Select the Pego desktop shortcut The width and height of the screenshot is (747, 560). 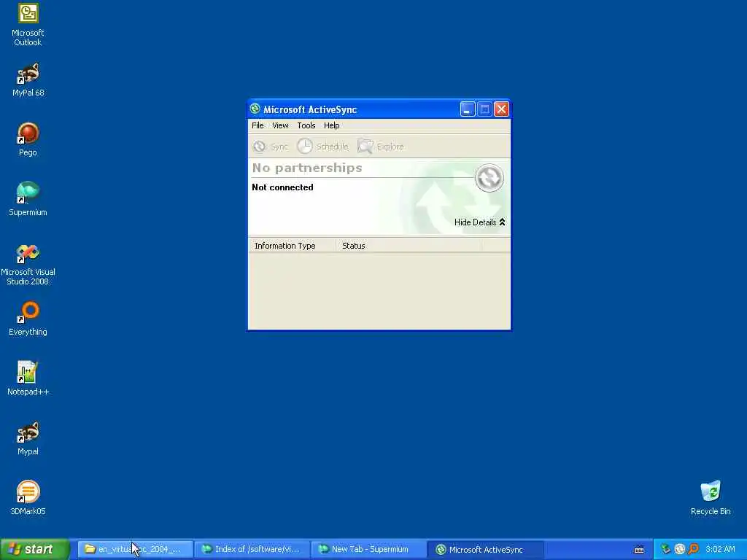pyautogui.click(x=28, y=139)
